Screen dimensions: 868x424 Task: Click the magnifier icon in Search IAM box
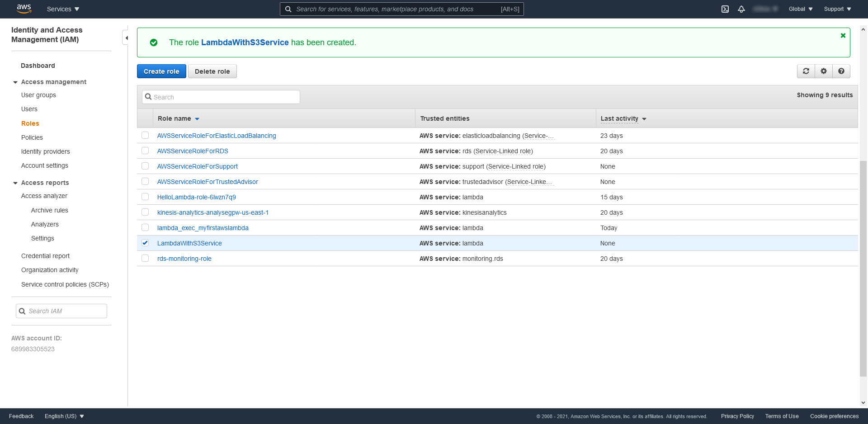pyautogui.click(x=22, y=311)
